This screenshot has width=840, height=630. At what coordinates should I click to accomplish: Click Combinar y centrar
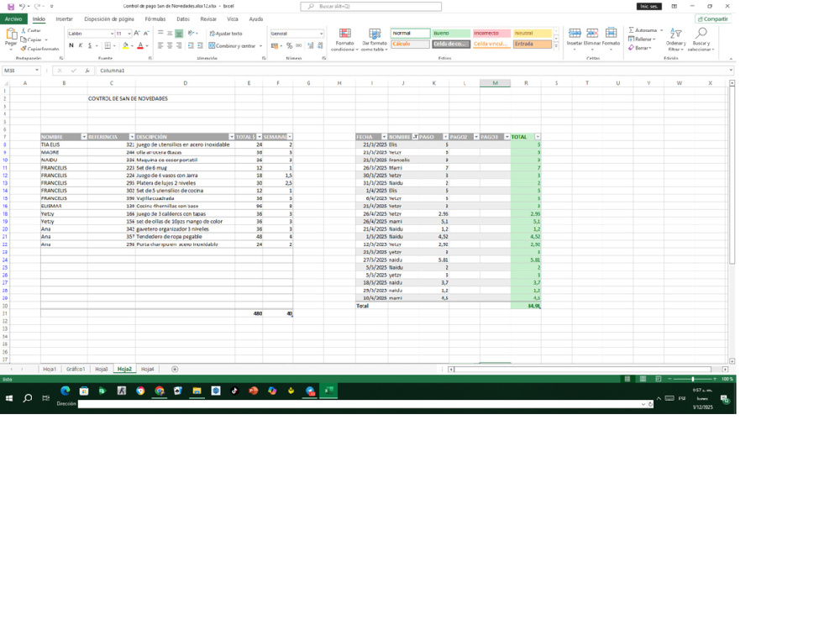point(232,45)
